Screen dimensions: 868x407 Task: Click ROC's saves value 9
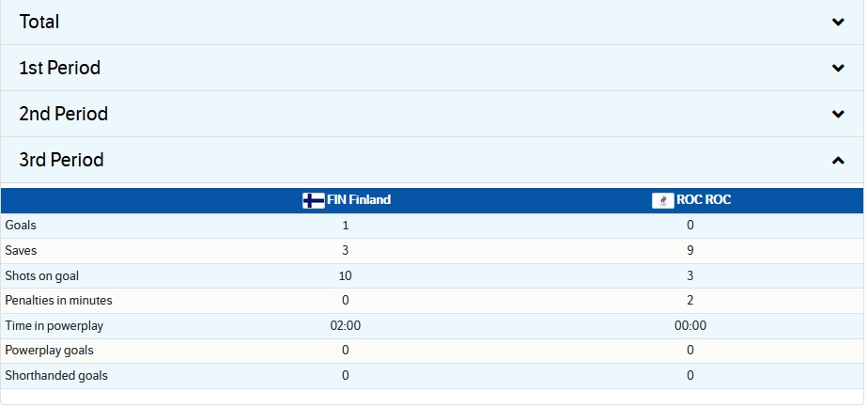690,251
